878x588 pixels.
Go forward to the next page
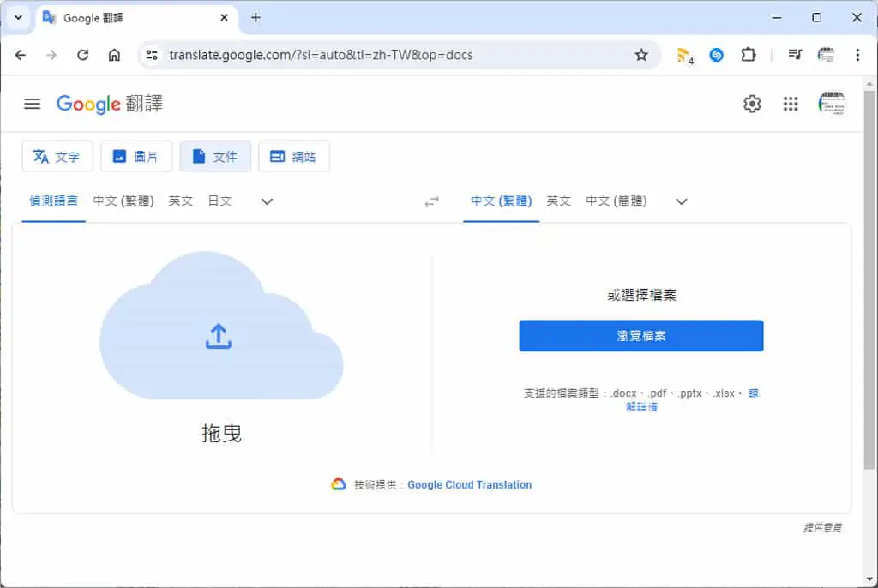(x=51, y=55)
